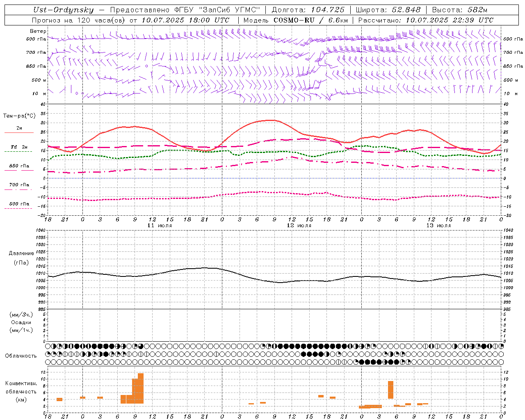This screenshot has width=525, height=420.
Task: Click the tall orange convective bar on 13 июля
Action: [x=390, y=390]
